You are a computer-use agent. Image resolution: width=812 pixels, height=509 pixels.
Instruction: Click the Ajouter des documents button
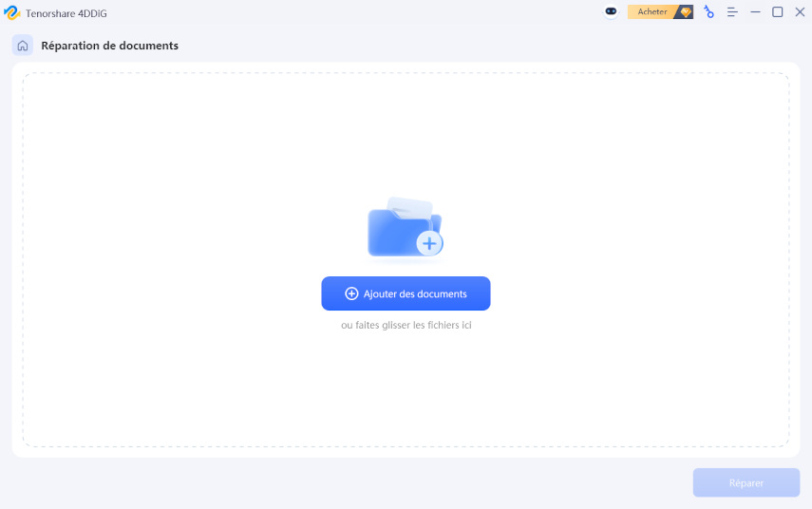pyautogui.click(x=406, y=293)
